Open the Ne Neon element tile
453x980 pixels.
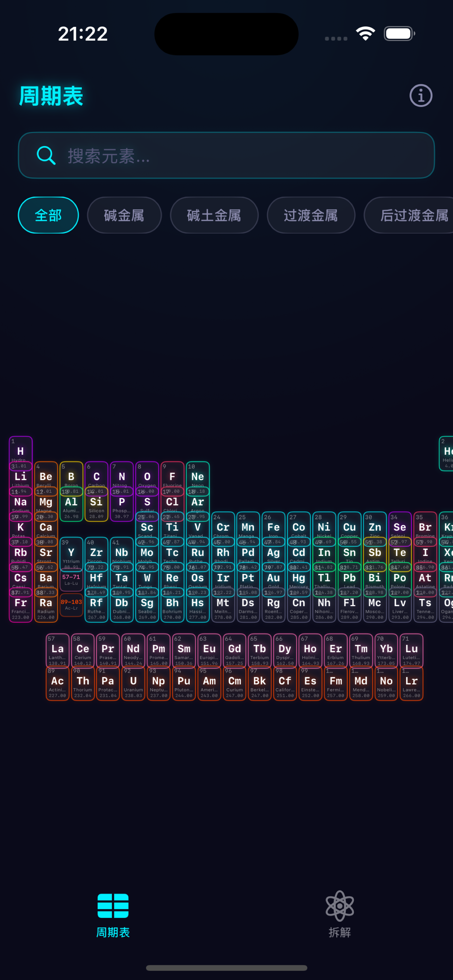(x=198, y=479)
